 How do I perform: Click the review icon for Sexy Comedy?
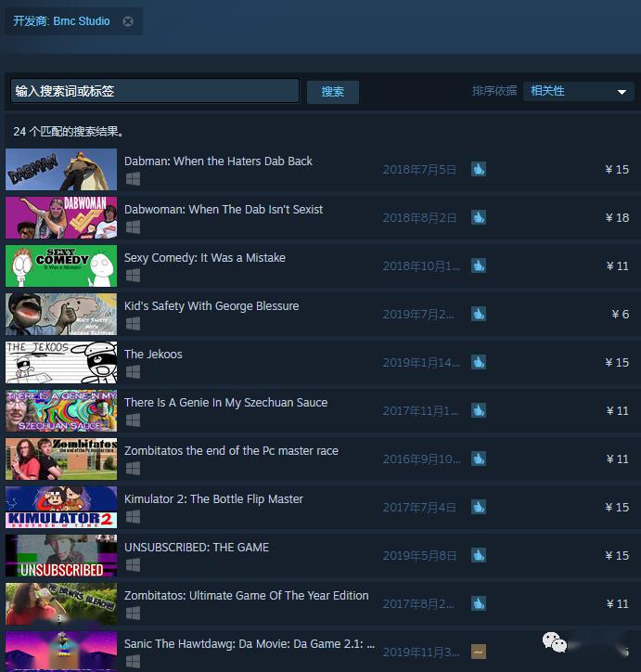pos(478,265)
